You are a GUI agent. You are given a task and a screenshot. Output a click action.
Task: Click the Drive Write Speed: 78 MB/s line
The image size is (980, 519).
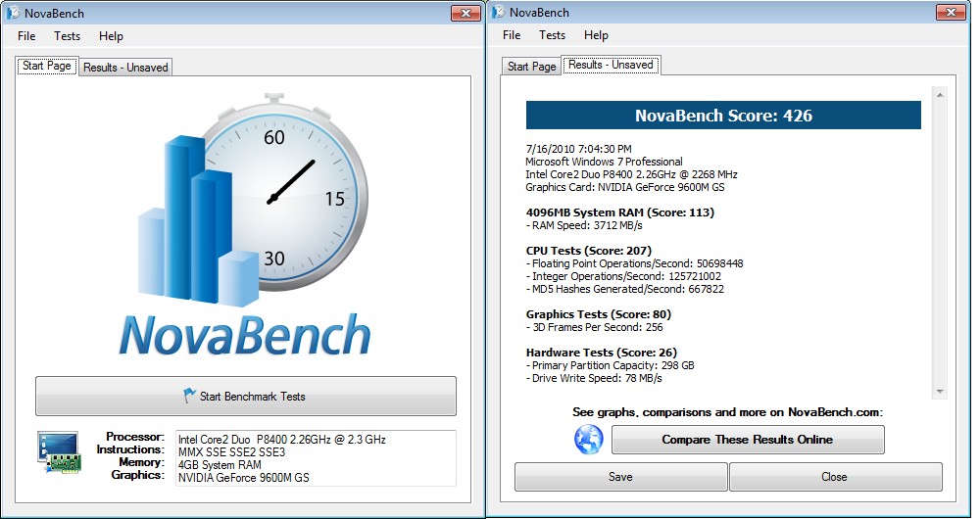(x=594, y=378)
